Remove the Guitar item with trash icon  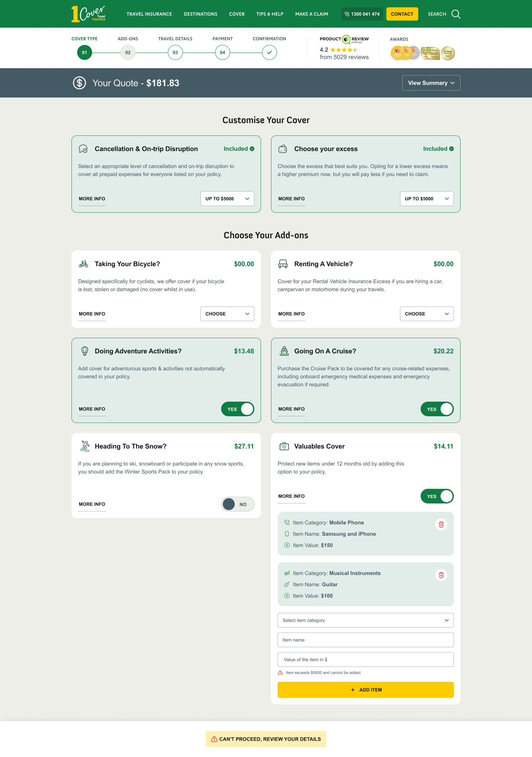pyautogui.click(x=441, y=575)
